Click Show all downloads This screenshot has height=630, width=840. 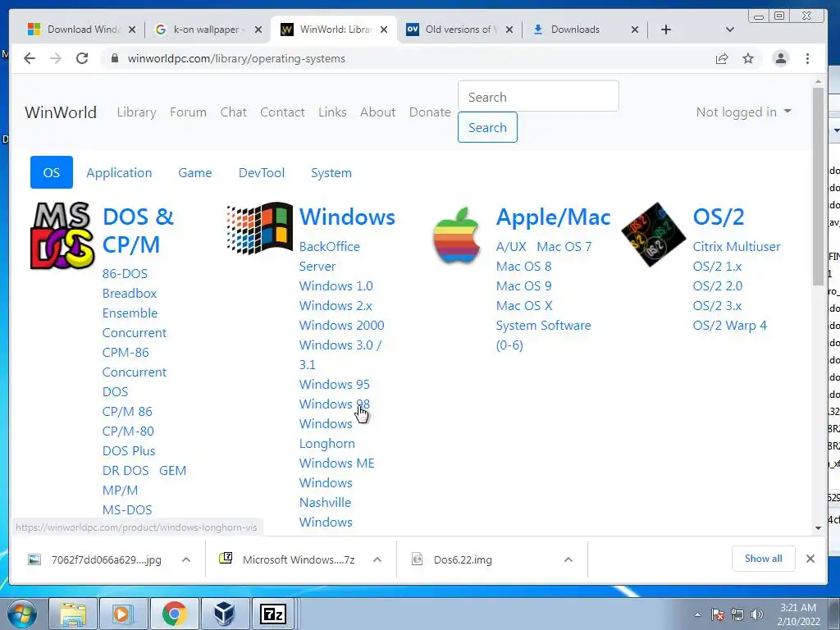pyautogui.click(x=764, y=559)
